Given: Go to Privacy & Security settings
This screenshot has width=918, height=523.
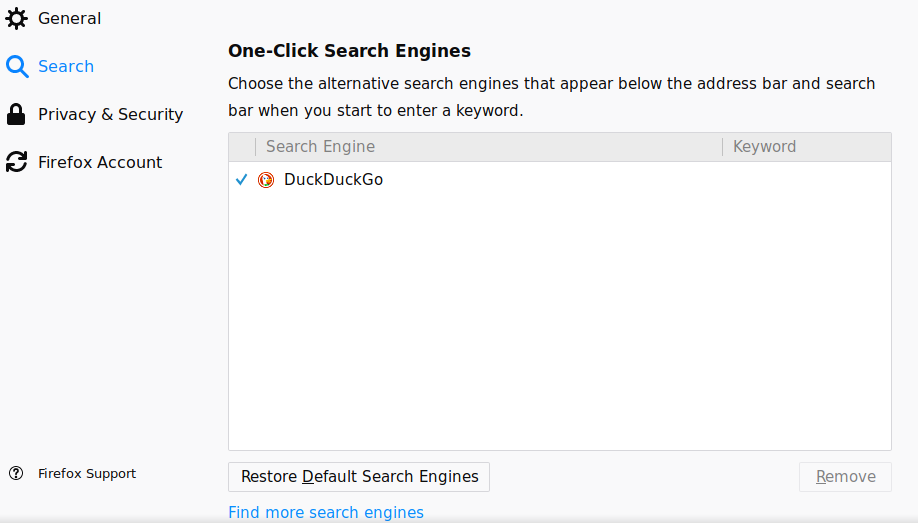Looking at the screenshot, I should click(110, 114).
